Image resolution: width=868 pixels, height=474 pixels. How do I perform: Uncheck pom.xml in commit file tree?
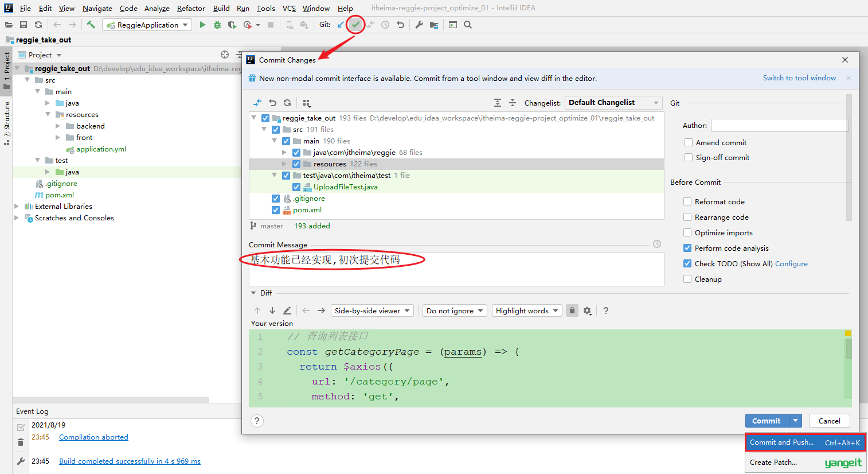276,210
